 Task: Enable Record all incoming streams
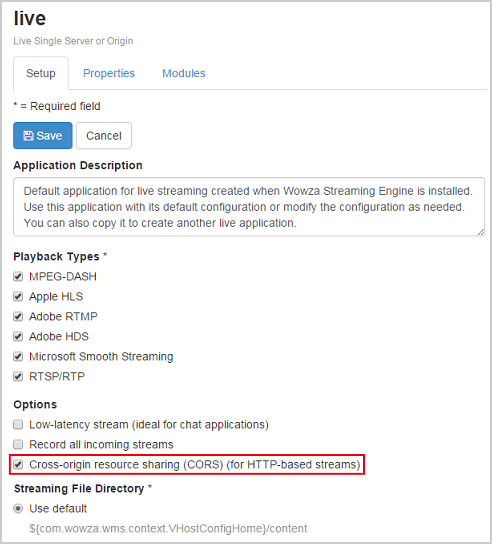coord(18,444)
